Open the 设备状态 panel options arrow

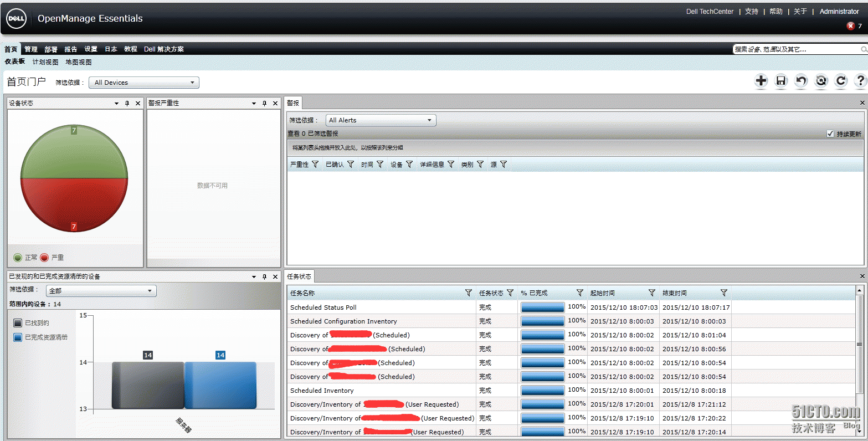[116, 104]
